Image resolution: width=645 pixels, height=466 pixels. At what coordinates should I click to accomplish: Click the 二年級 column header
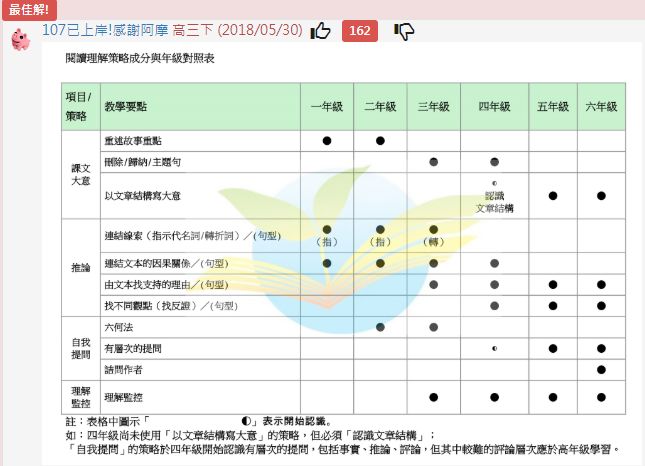[x=380, y=107]
